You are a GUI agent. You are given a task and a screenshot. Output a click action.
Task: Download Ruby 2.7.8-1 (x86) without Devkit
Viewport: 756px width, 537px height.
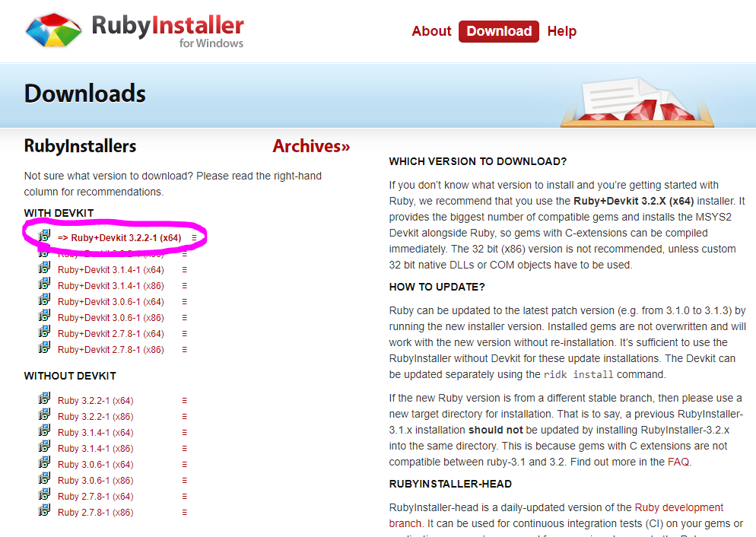(x=96, y=512)
